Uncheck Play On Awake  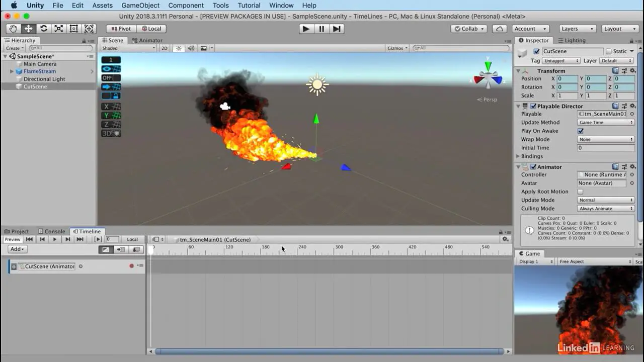click(580, 131)
